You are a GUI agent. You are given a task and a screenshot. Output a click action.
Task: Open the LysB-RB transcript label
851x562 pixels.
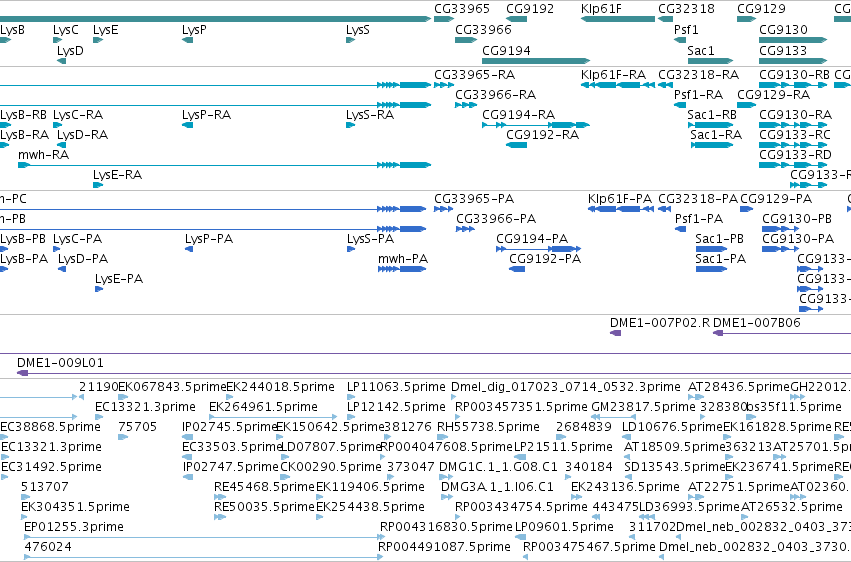pyautogui.click(x=23, y=115)
